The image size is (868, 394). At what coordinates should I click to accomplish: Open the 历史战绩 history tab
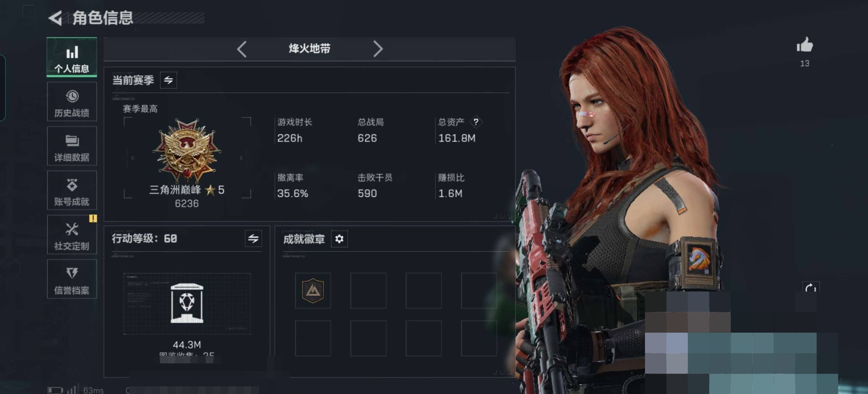(x=72, y=102)
